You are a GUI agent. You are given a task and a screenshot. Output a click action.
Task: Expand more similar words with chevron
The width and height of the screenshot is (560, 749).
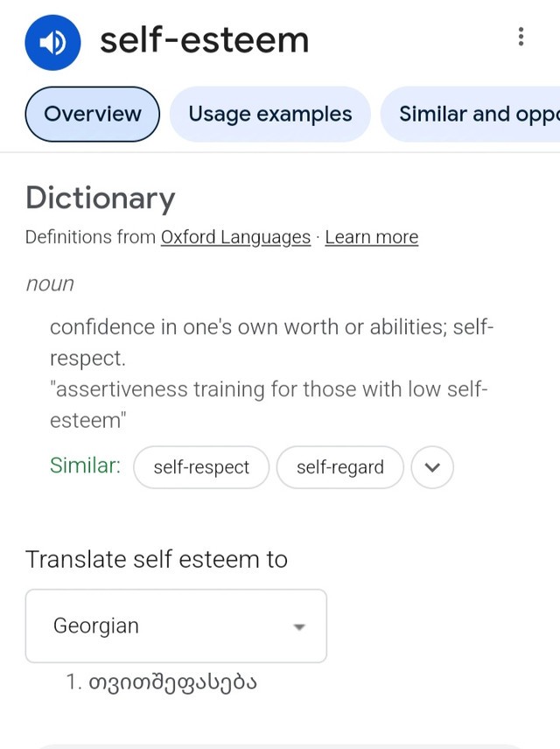coord(431,467)
